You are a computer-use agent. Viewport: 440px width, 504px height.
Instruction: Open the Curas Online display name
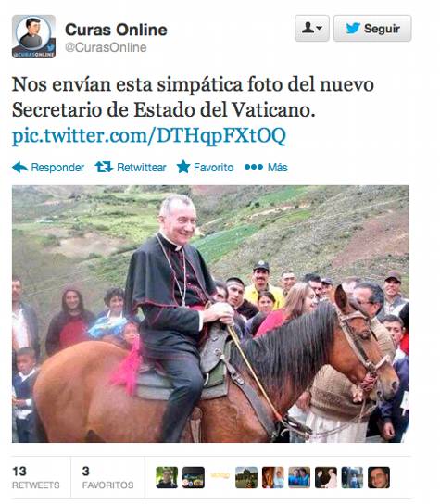tap(116, 30)
